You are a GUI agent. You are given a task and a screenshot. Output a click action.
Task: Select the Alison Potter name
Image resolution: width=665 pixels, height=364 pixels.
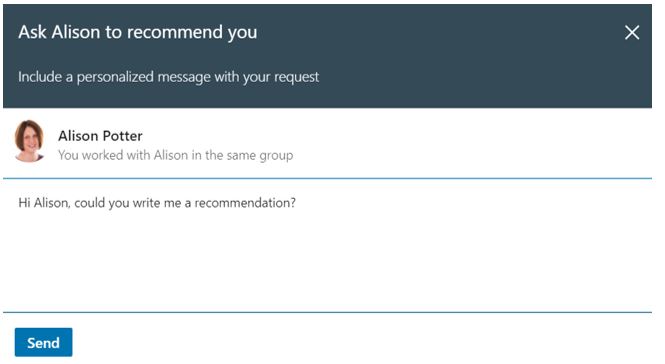click(100, 136)
